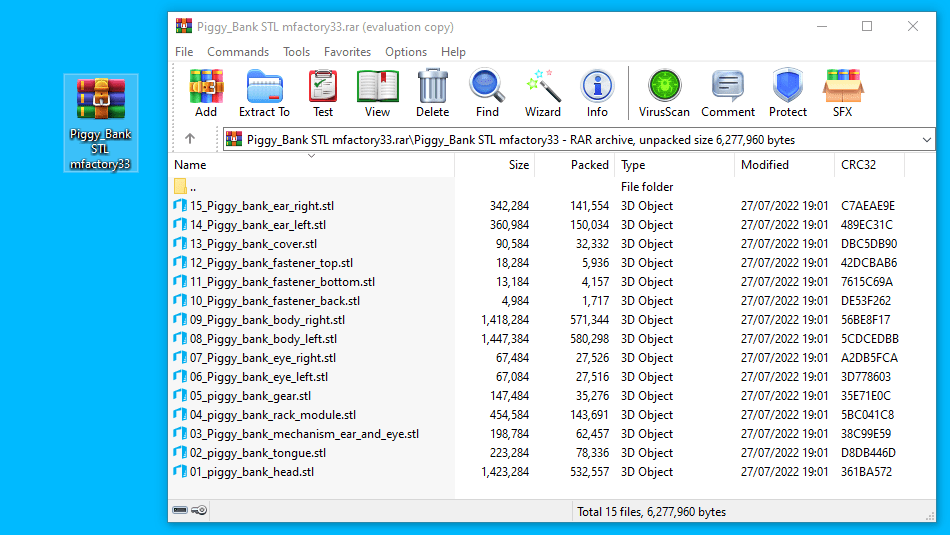
Task: Select file 11_Piggy_bank_fastener_bottom.stl
Action: (x=282, y=282)
